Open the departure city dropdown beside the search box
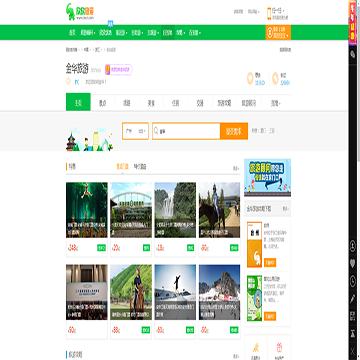 [135, 131]
